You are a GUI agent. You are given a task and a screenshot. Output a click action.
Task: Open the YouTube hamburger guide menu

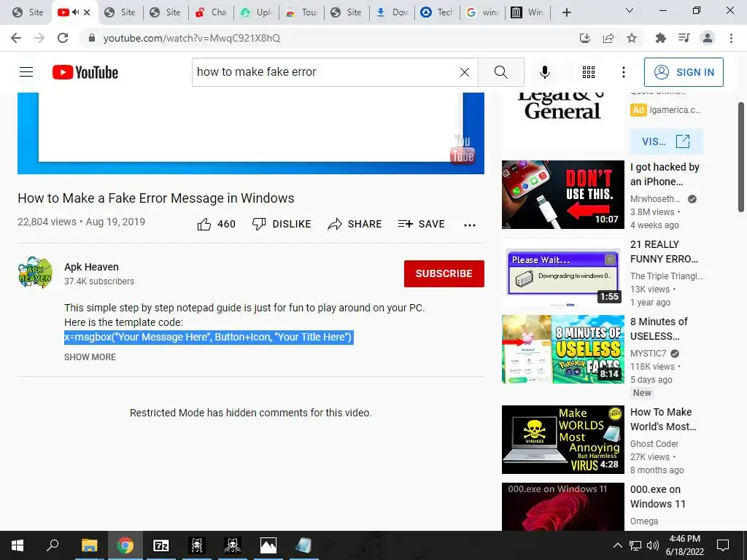point(26,72)
